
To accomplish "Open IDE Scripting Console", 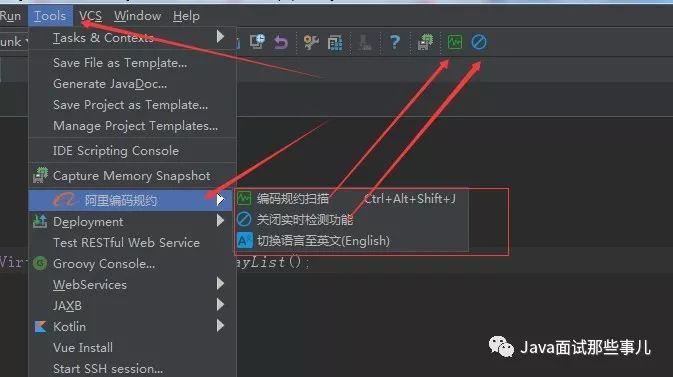I will click(x=132, y=151).
